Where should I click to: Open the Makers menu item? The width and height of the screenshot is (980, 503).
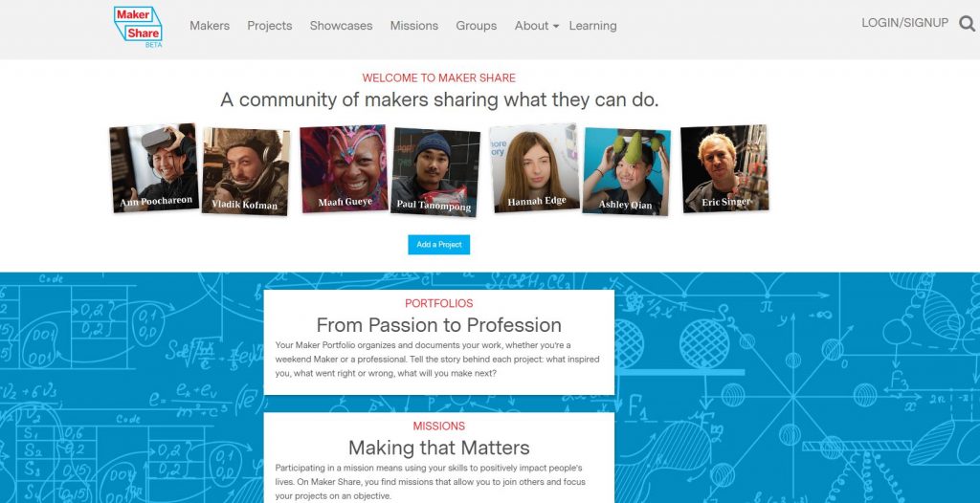(210, 26)
